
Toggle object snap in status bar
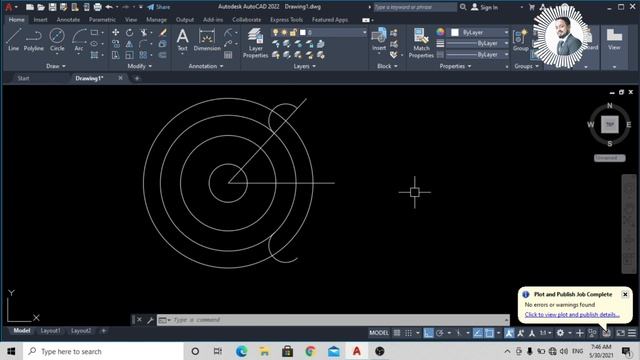coord(489,333)
